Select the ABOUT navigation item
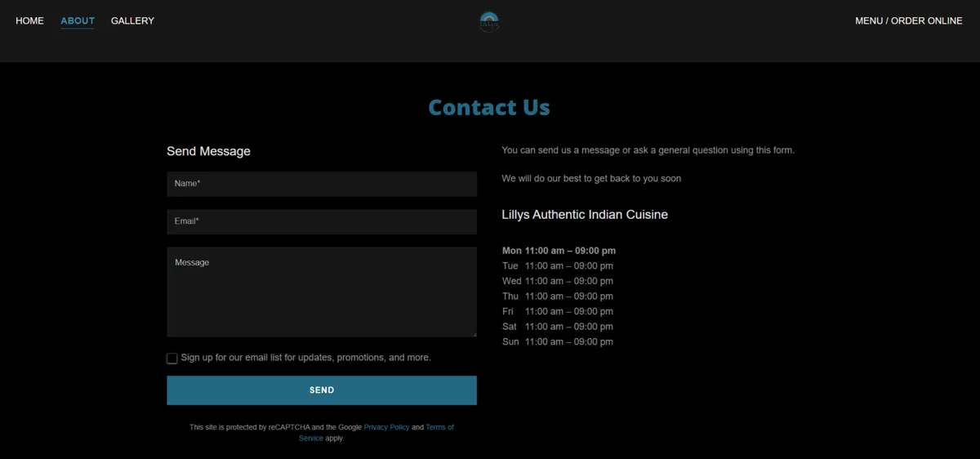Screen dimensions: 980x459 [78, 20]
